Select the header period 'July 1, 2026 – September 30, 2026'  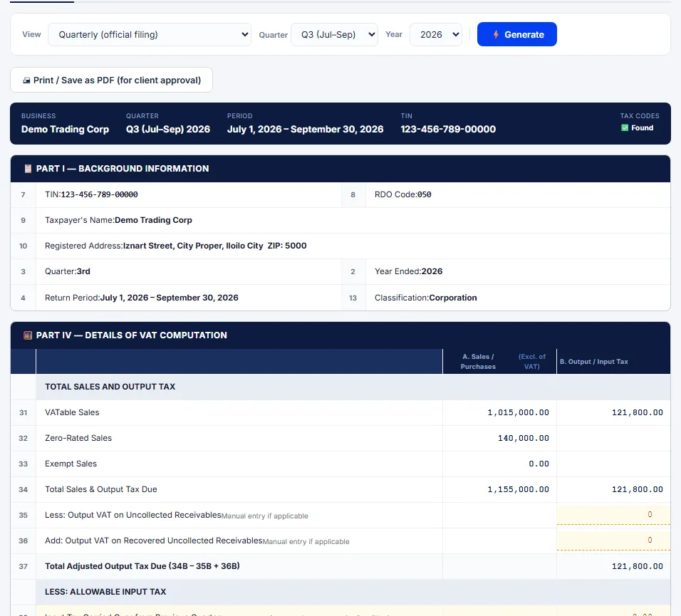click(306, 130)
